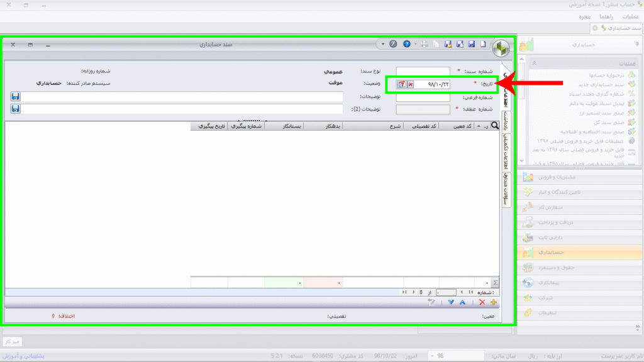Screen dimensions: 644x362
Task: Click the میز کار button at bottom left
Action: pyautogui.click(x=12, y=341)
